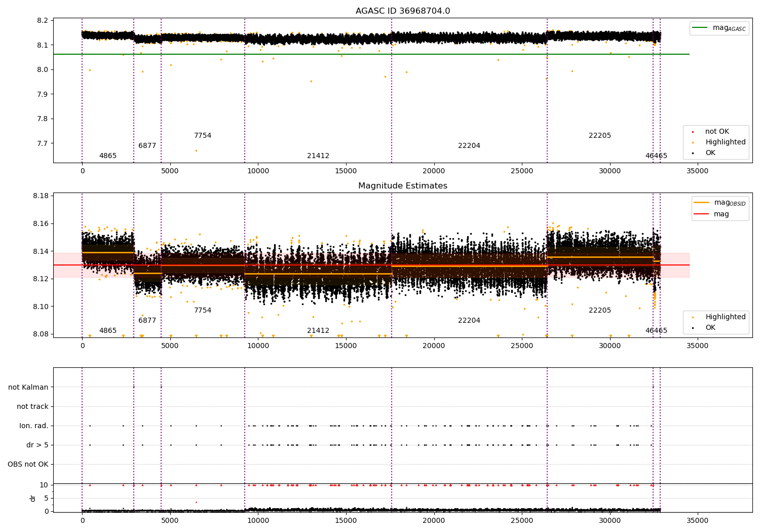The height and width of the screenshot is (532, 760).
Task: Click obsid label 22205 in the top plot
Action: tap(600, 136)
